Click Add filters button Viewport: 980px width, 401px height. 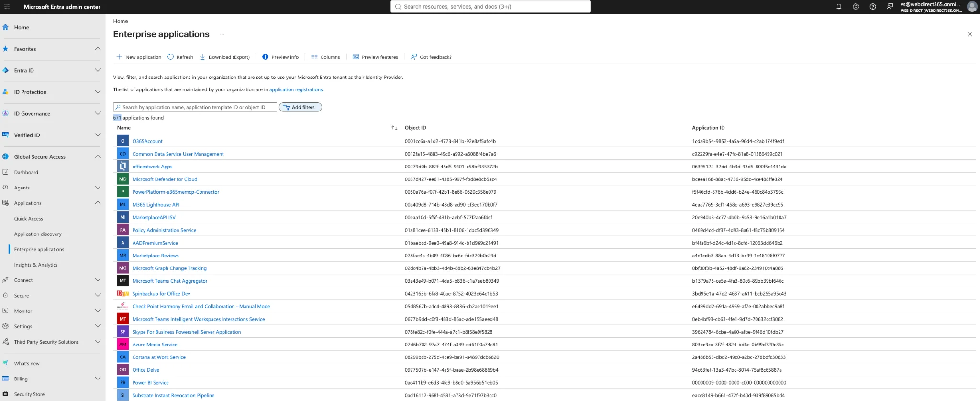(x=301, y=107)
